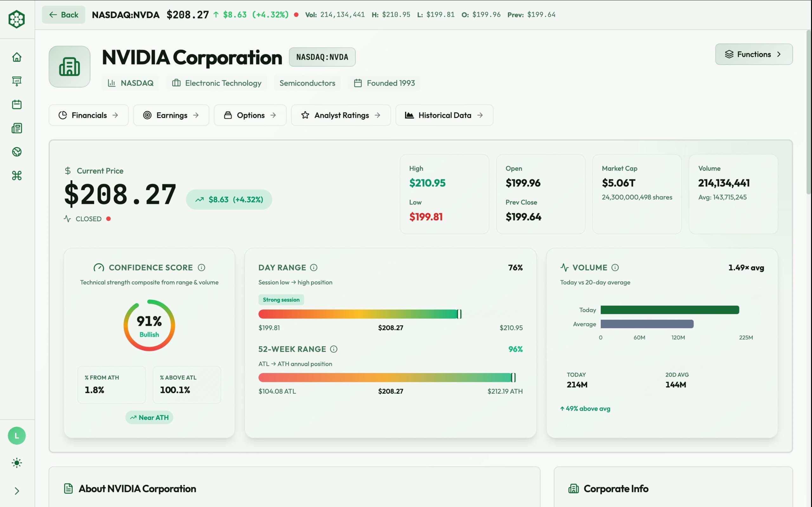Click the $104.08 ATL label
This screenshot has height=507, width=812.
coord(277,391)
